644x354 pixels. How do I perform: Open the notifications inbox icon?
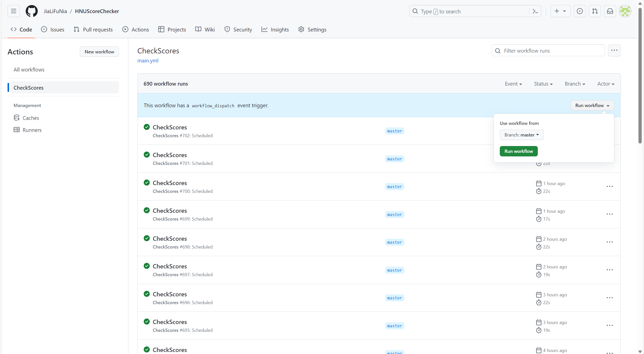pyautogui.click(x=610, y=11)
